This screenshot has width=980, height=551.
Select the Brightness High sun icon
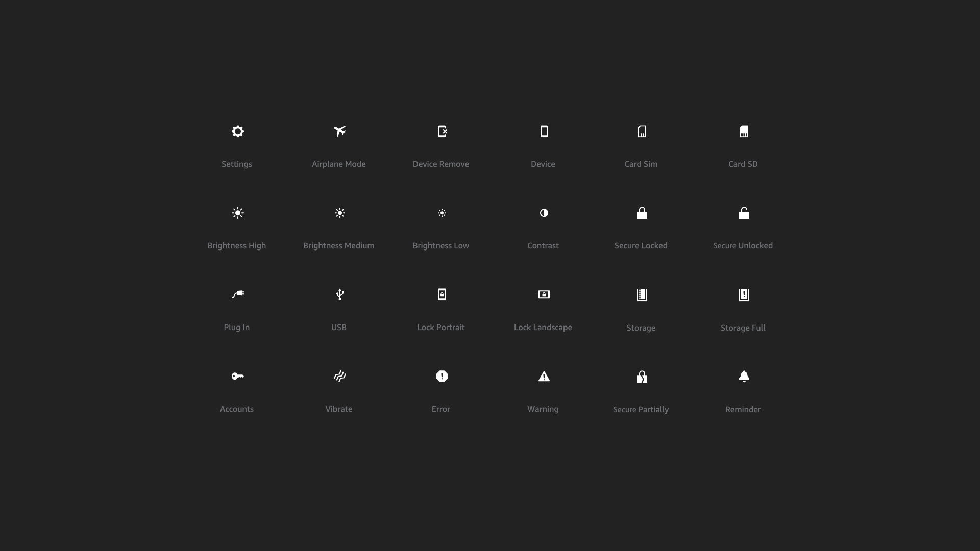click(x=237, y=213)
